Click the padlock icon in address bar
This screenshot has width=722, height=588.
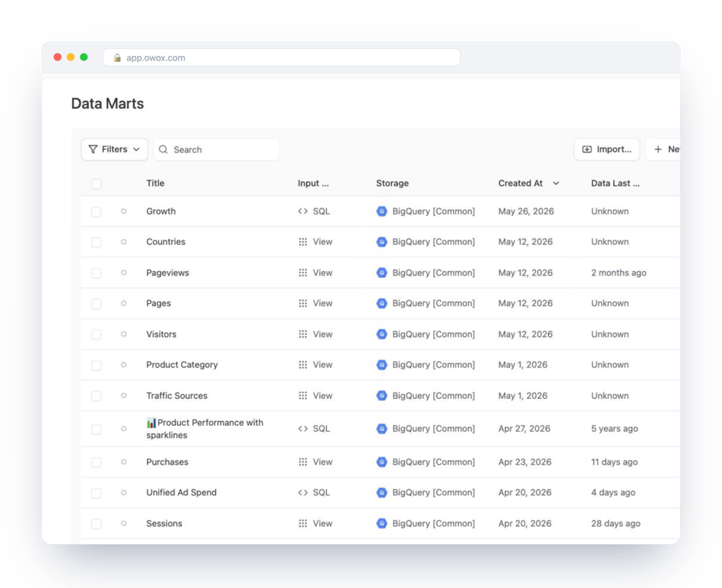click(x=117, y=57)
